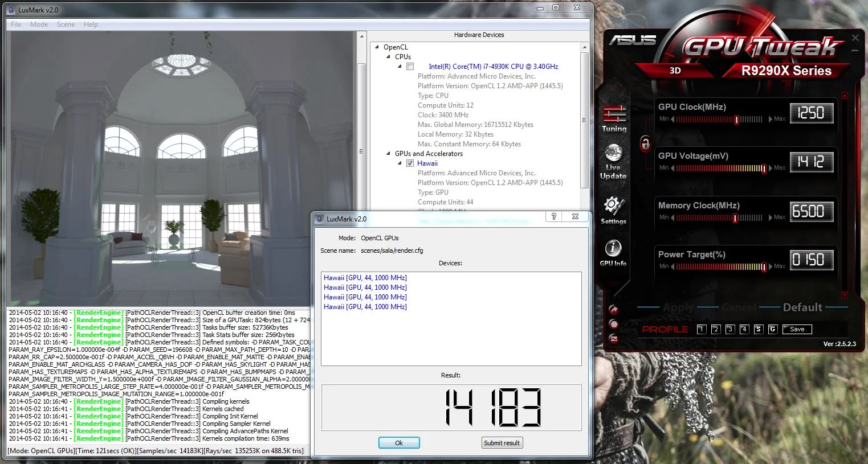Load GPU Tweak profile 3

coord(730,329)
